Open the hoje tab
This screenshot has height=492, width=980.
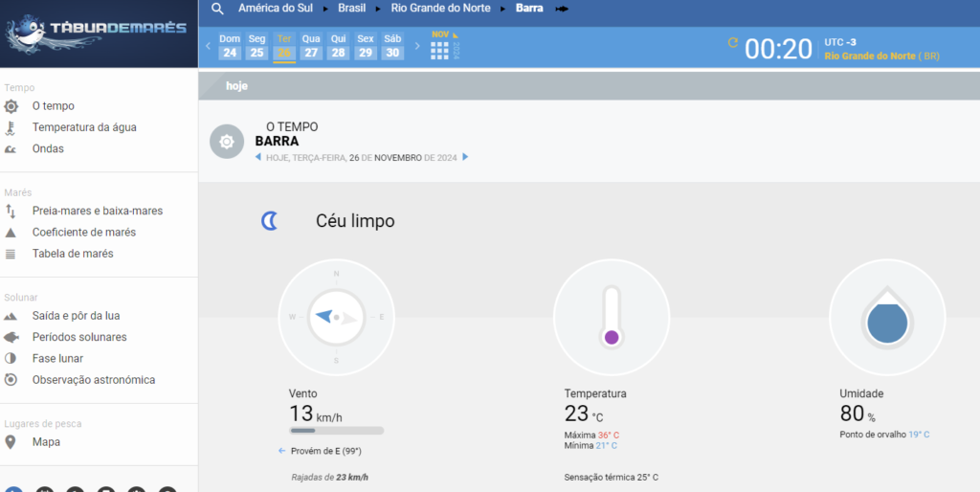point(237,86)
